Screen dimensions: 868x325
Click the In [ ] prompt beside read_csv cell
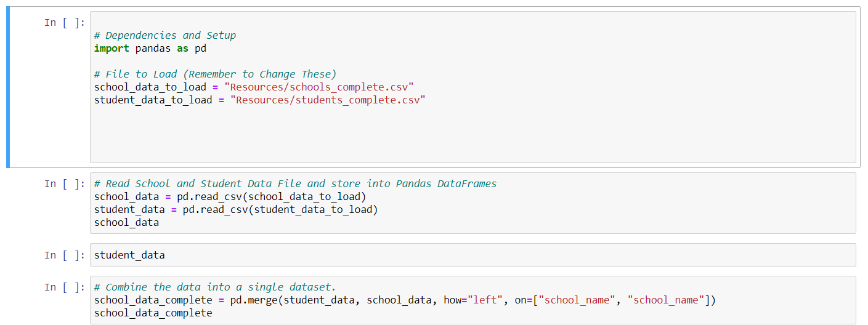pos(65,183)
